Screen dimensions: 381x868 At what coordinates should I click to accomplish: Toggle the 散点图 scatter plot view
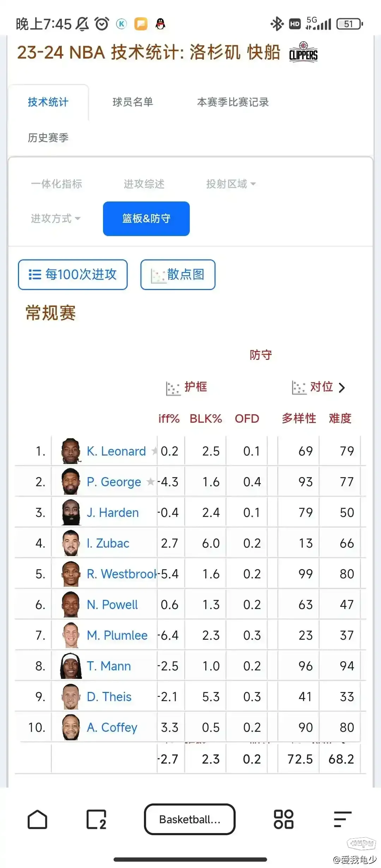pos(178,275)
